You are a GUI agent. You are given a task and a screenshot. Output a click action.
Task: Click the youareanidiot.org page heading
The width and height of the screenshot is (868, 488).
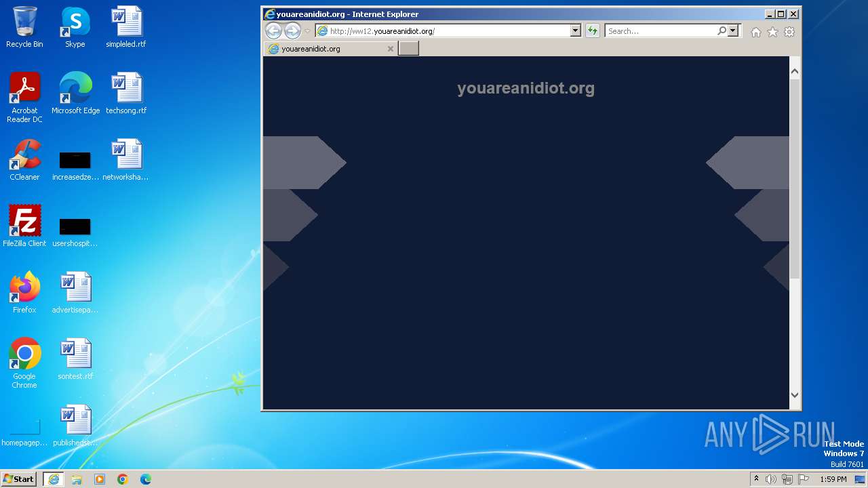(526, 88)
